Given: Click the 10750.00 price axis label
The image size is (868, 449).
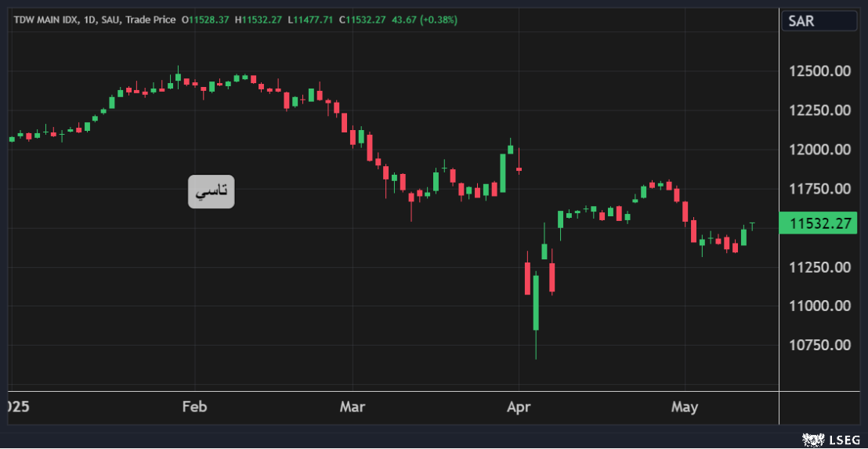Looking at the screenshot, I should (819, 345).
